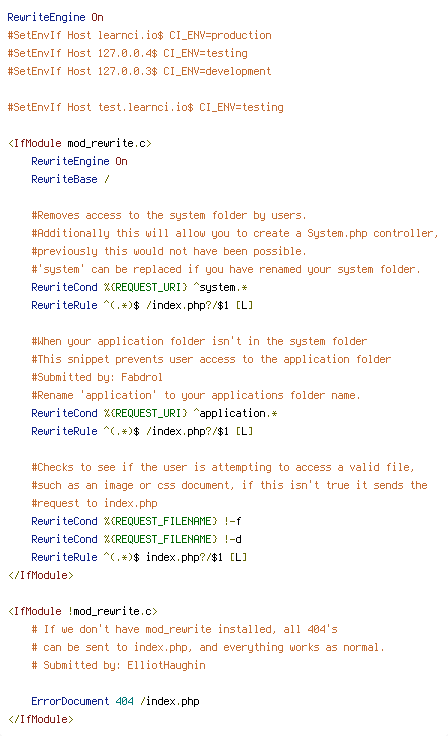Click the 'Removes access to the system folder' comment
Image resolution: width=448 pixels, height=736 pixels.
[169, 215]
